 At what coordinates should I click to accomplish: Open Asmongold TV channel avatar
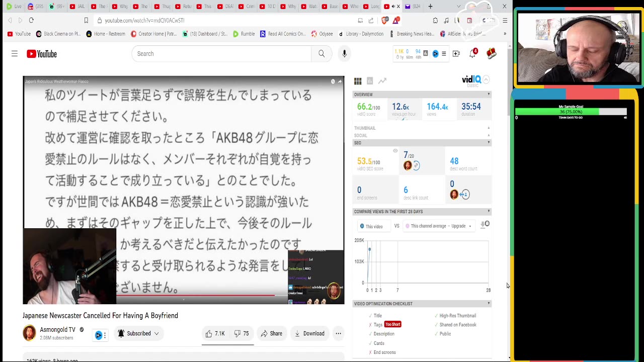(x=30, y=333)
